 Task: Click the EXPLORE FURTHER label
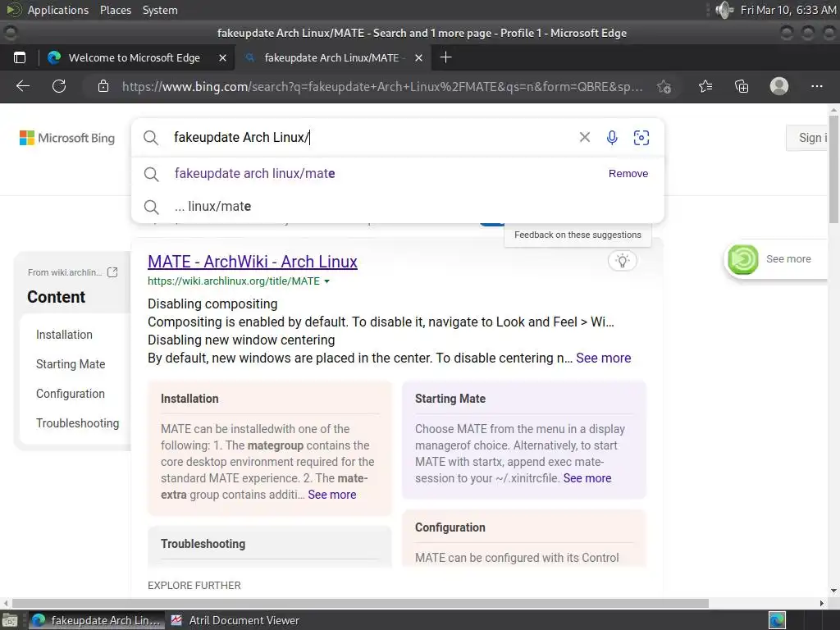pyautogui.click(x=194, y=586)
